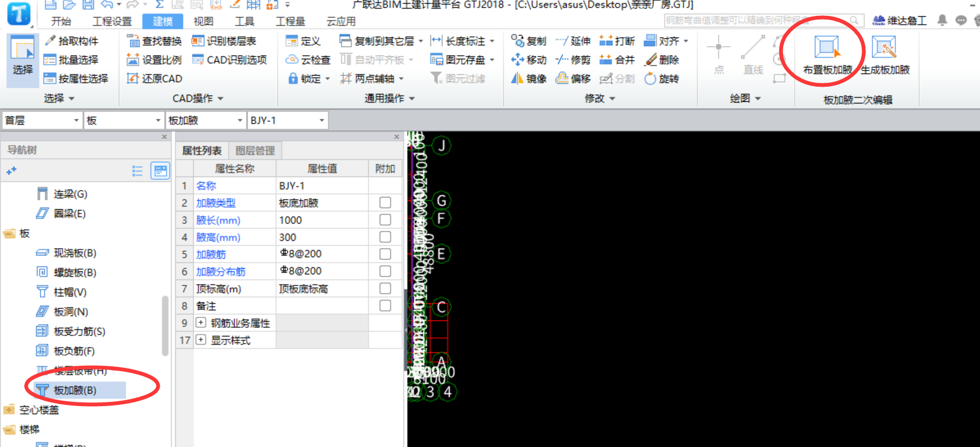This screenshot has width=980, height=447.
Task: Open the 工程量 ribbon tab
Action: [290, 21]
